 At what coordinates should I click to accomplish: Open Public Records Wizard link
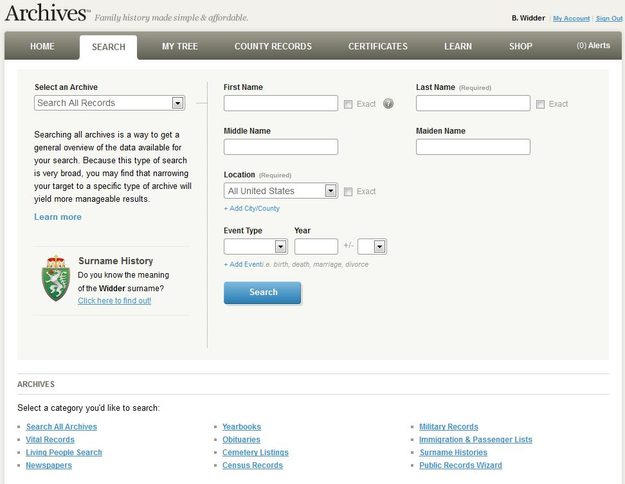(x=460, y=465)
